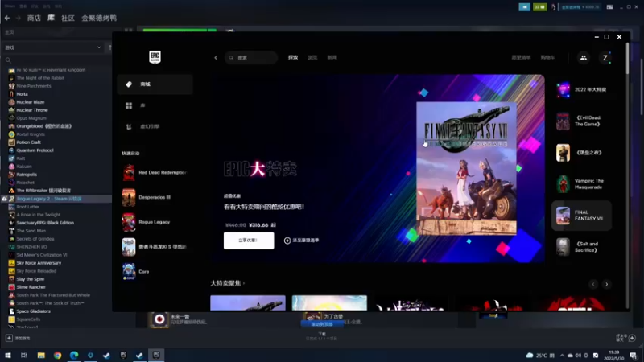644x362 pixels.
Task: Select FINAL FANTASY VII carousel item
Action: (x=581, y=216)
